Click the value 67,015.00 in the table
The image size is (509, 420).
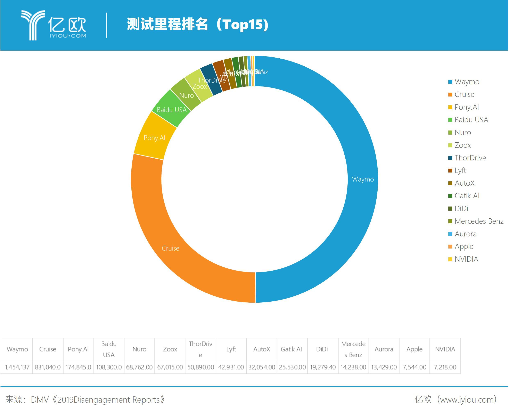(170, 367)
